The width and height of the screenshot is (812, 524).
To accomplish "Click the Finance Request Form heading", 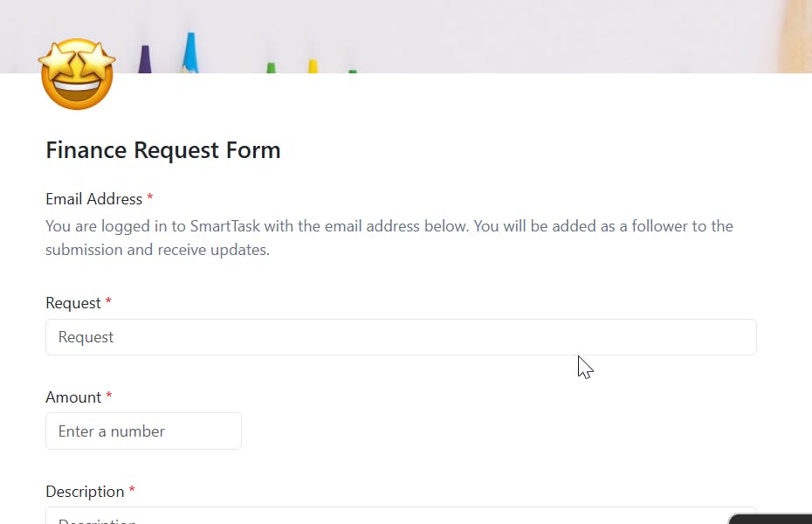I will coord(163,150).
